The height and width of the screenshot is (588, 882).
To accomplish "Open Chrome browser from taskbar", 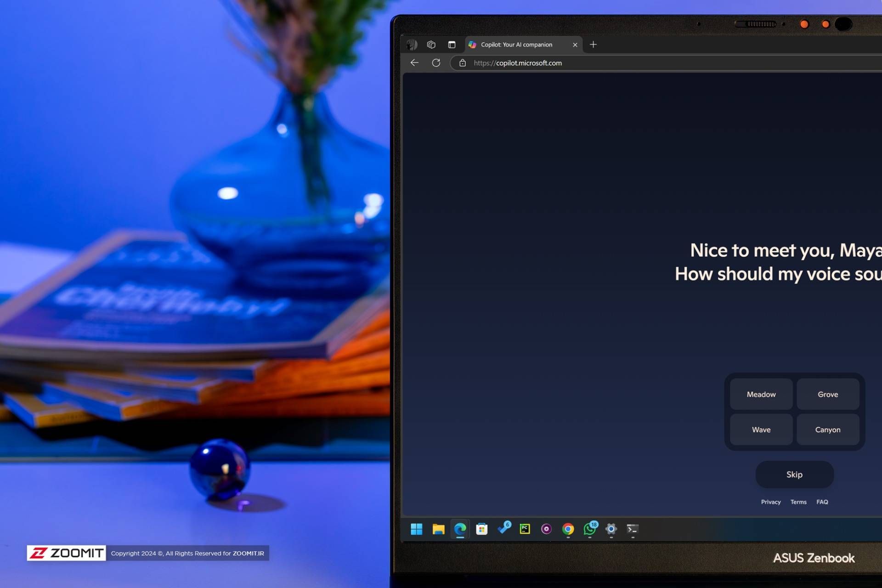I will 567,528.
